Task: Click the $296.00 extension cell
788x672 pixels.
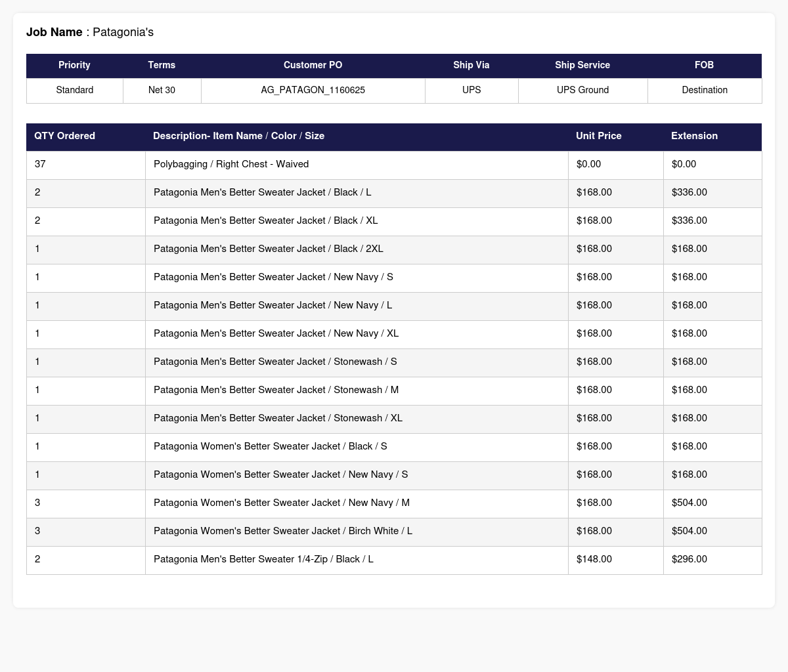Action: click(x=712, y=560)
